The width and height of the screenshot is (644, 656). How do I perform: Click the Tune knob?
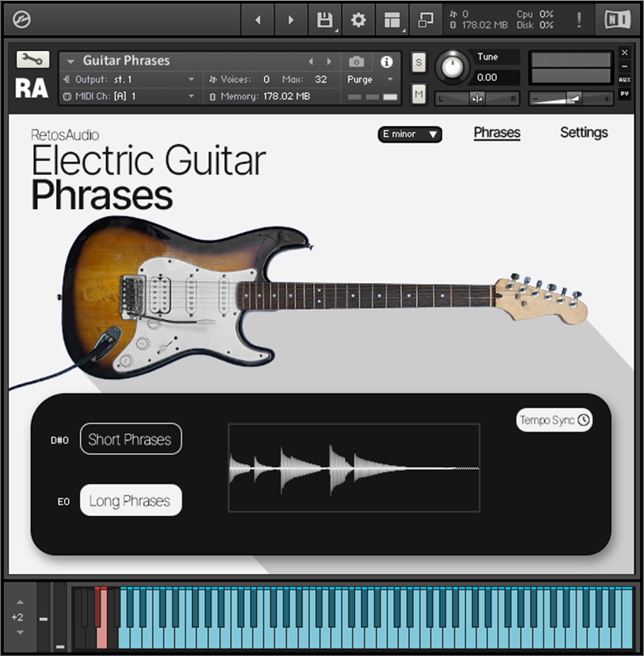click(x=453, y=67)
